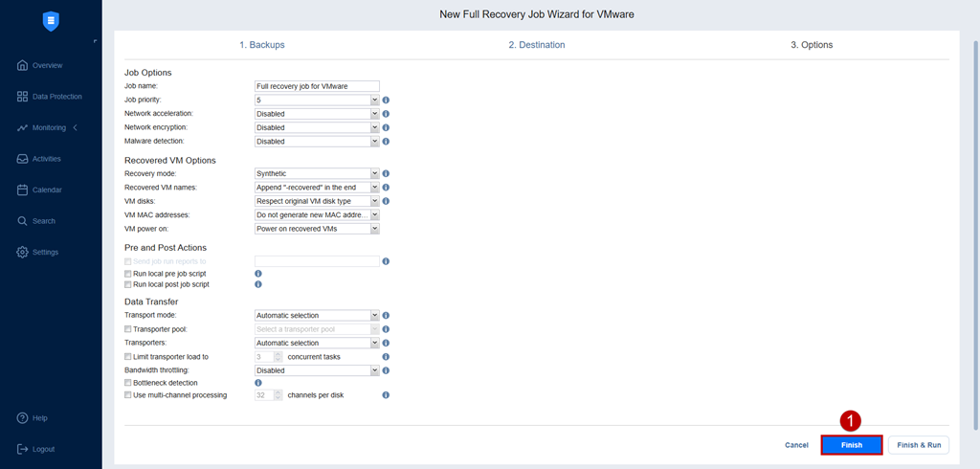This screenshot has width=980, height=469.
Task: Click the Data Protection grid icon
Action: 23,97
